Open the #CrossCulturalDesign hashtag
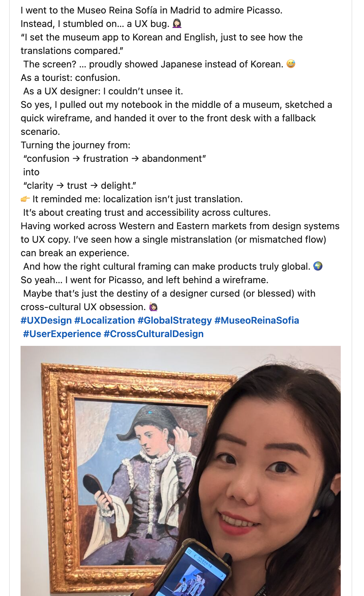 pyautogui.click(x=154, y=334)
